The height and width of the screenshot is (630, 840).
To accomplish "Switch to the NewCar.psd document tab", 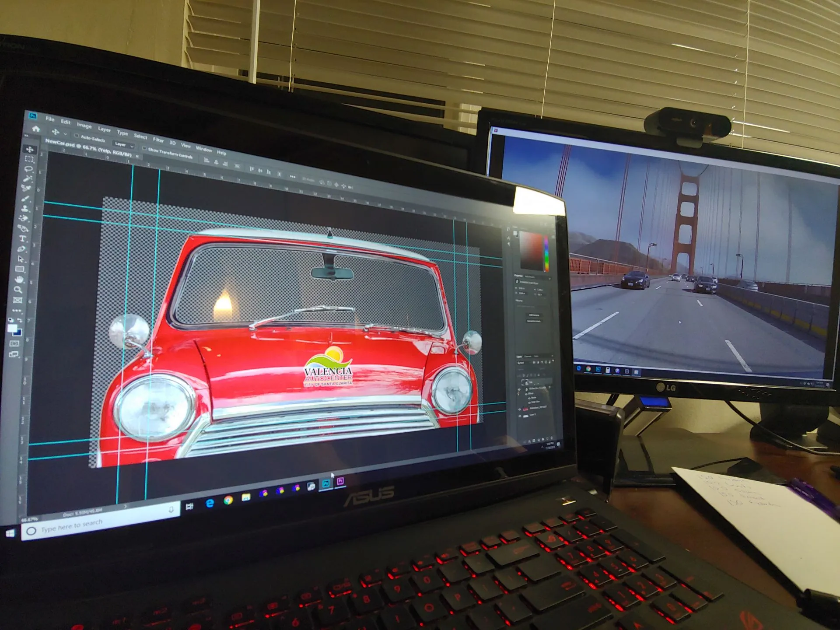I will [x=87, y=148].
